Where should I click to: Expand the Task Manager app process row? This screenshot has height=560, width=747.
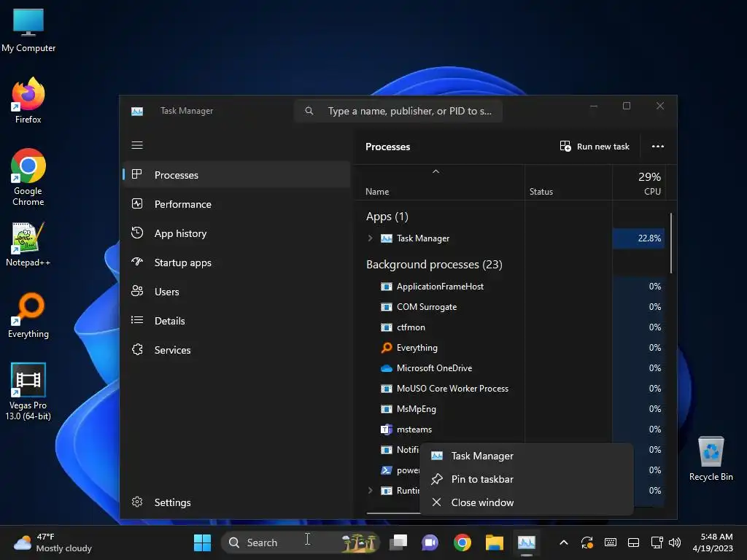[x=370, y=238]
